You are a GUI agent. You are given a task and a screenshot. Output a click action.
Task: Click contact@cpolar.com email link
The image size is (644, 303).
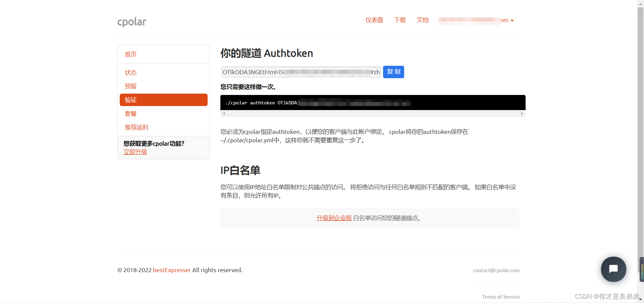(496, 270)
